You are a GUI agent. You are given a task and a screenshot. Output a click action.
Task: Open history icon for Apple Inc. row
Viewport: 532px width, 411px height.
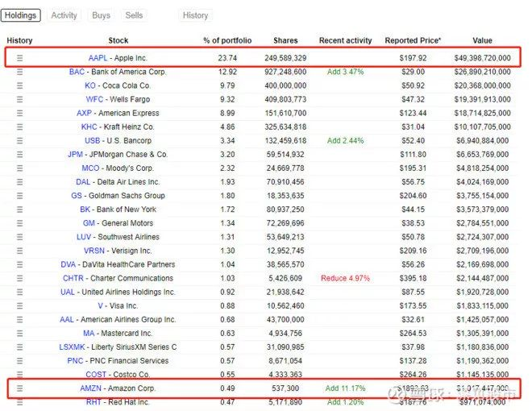[19, 58]
